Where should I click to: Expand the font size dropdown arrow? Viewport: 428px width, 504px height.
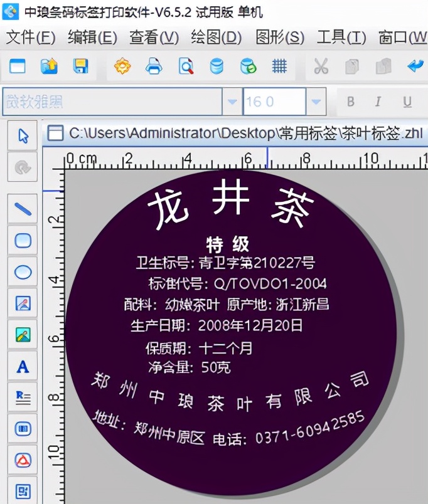[316, 102]
